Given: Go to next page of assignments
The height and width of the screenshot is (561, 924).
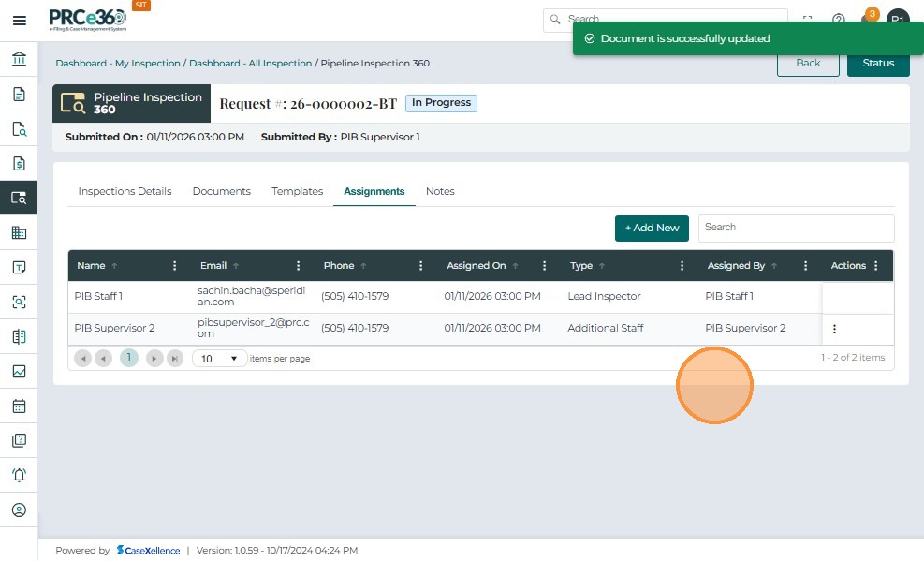Looking at the screenshot, I should point(154,359).
